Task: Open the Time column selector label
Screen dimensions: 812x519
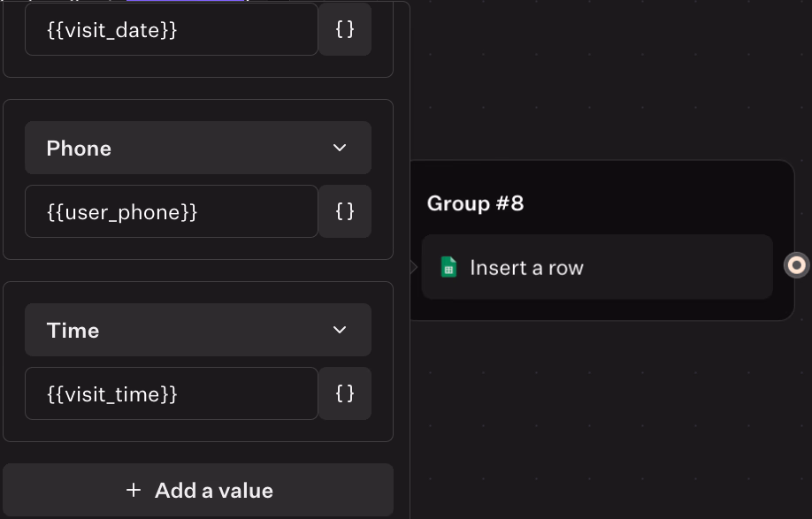Action: pyautogui.click(x=73, y=330)
